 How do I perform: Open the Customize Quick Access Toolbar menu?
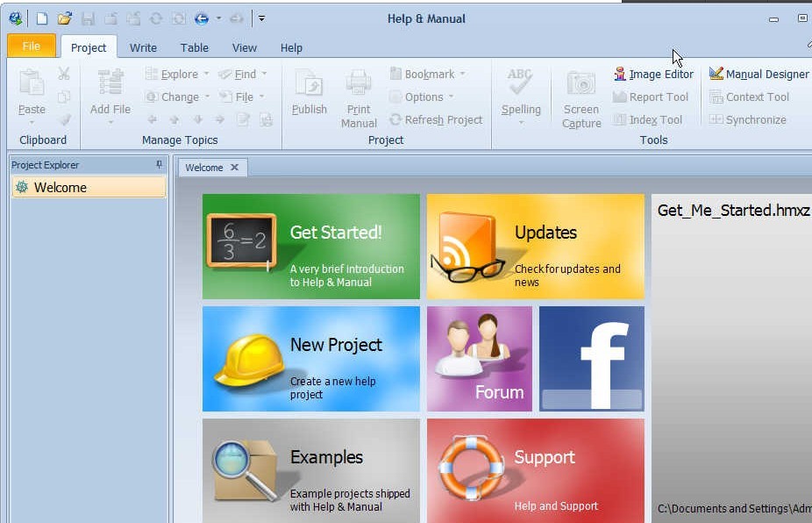(x=261, y=18)
